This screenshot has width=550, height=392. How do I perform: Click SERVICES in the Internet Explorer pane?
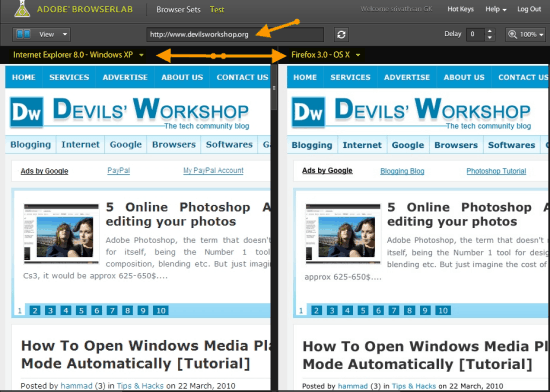click(x=69, y=77)
